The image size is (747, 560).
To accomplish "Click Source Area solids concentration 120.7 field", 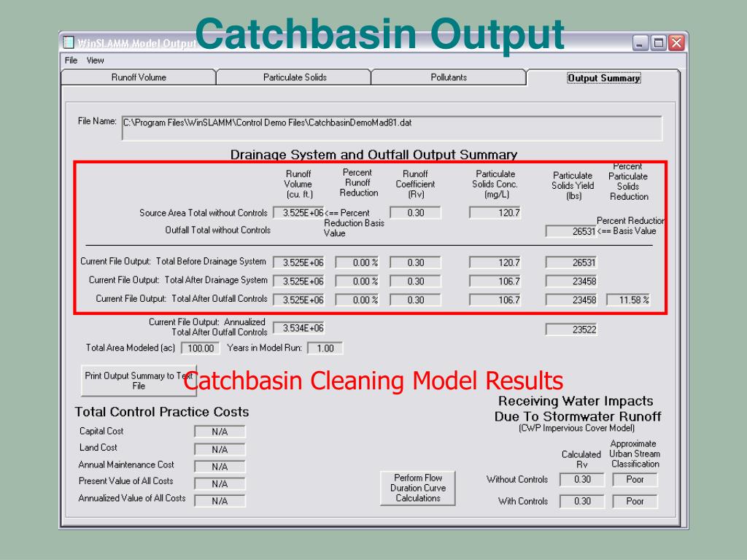I will (495, 213).
